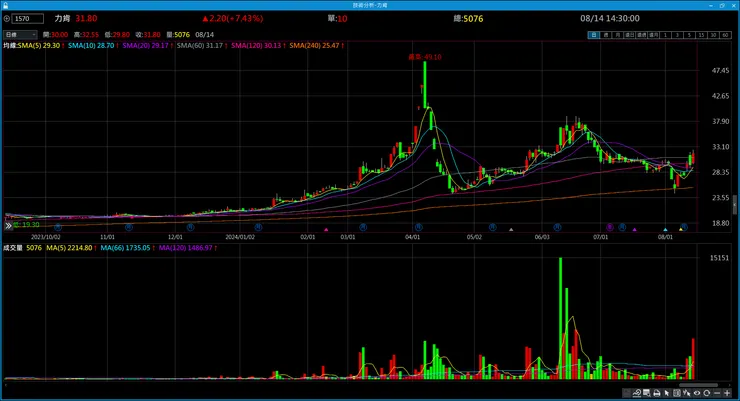Switch to weekly 週 period button

point(606,35)
